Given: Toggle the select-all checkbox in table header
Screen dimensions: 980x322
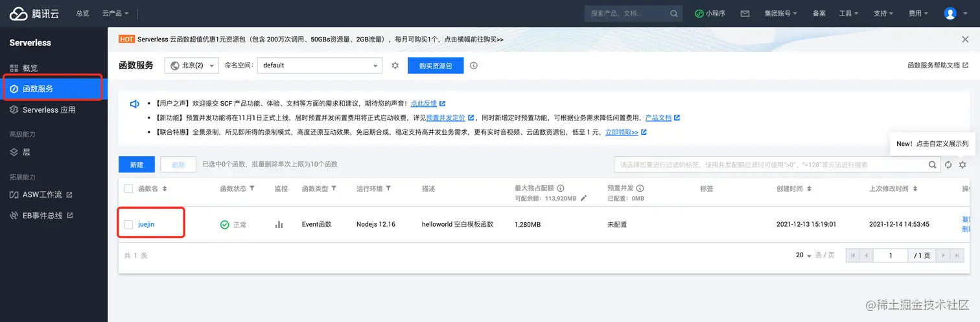Looking at the screenshot, I should [128, 189].
